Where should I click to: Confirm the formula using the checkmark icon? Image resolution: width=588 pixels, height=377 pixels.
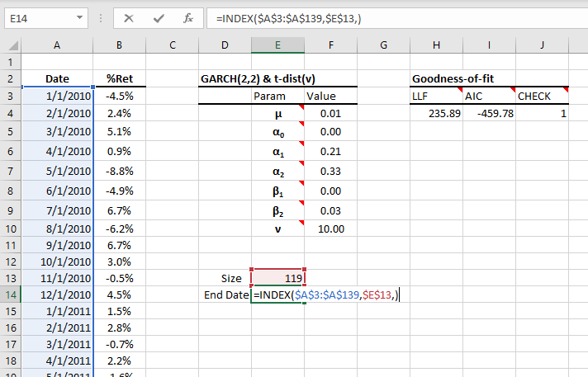pyautogui.click(x=158, y=17)
